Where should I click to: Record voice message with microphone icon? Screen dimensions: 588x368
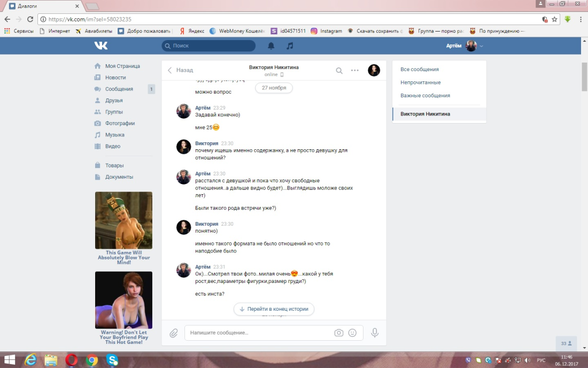375,333
